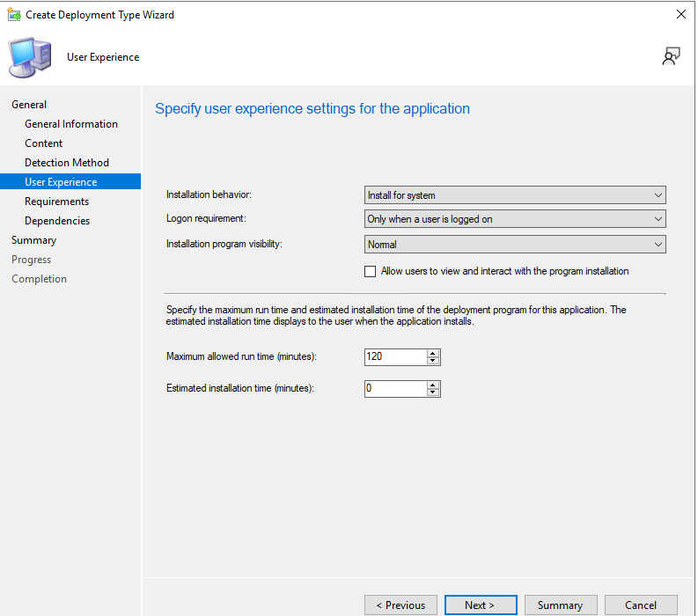Go back with the Previous button
Viewport: 698px width, 616px height.
point(400,605)
